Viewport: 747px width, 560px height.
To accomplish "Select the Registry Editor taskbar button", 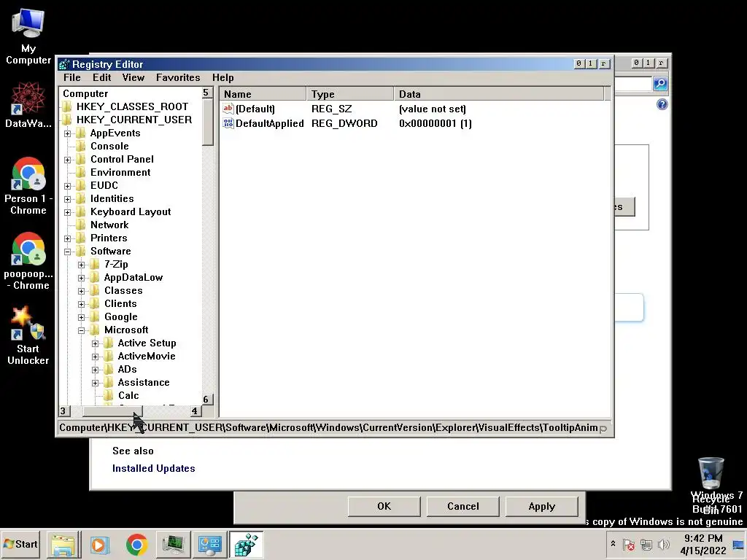I will pyautogui.click(x=246, y=544).
